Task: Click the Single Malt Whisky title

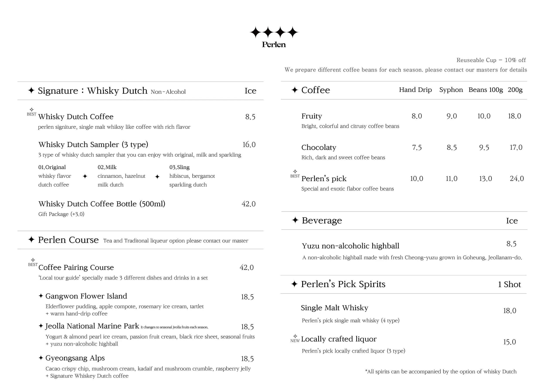Action: [x=334, y=308]
